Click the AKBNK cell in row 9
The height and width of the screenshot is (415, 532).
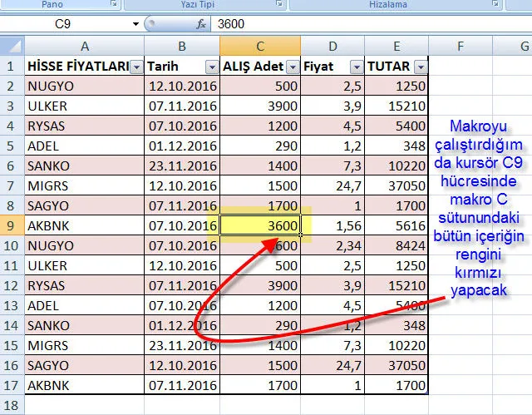point(83,225)
